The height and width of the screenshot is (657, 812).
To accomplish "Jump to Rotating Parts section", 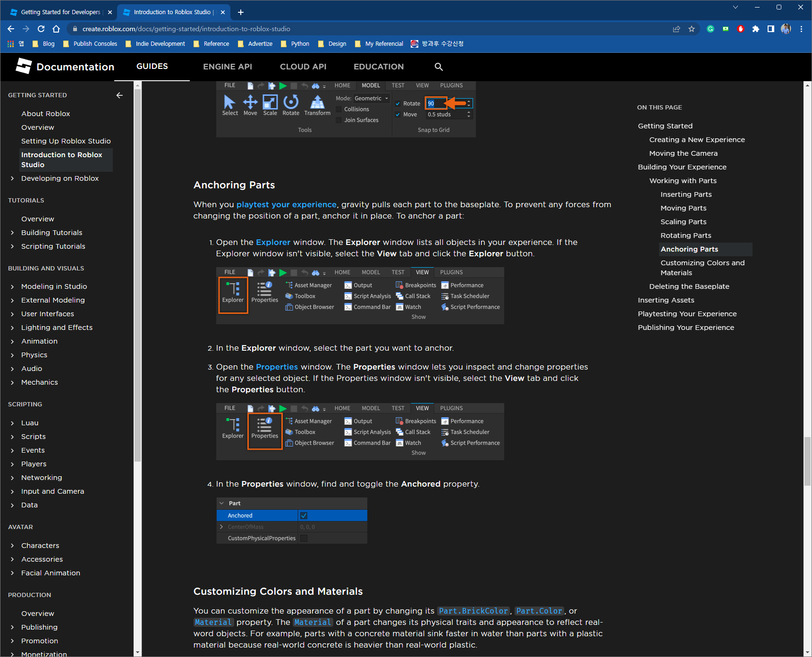I will tap(686, 236).
